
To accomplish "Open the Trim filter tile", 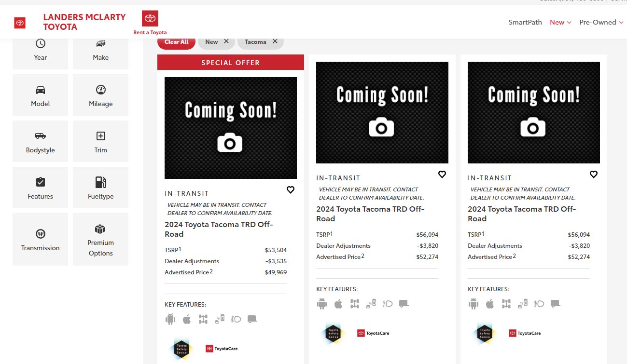I will click(x=100, y=141).
